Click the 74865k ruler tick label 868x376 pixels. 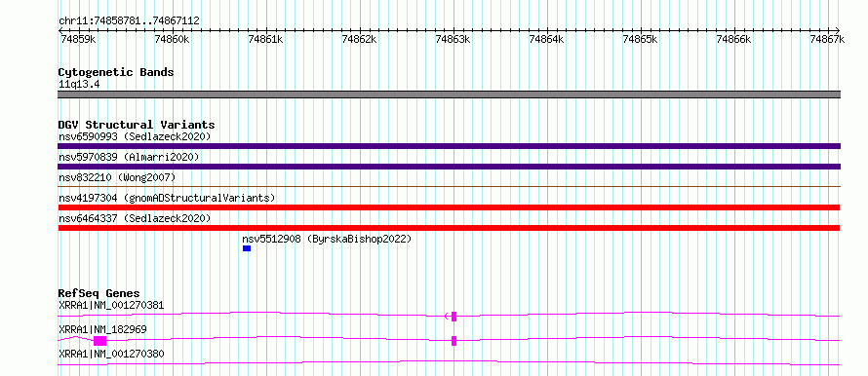tap(640, 39)
